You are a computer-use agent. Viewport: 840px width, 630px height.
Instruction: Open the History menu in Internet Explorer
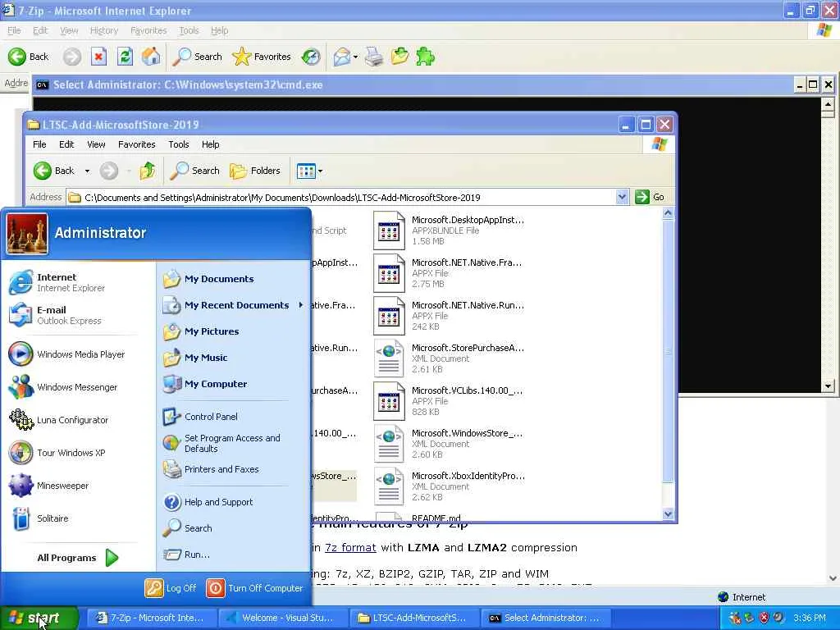pyautogui.click(x=104, y=30)
